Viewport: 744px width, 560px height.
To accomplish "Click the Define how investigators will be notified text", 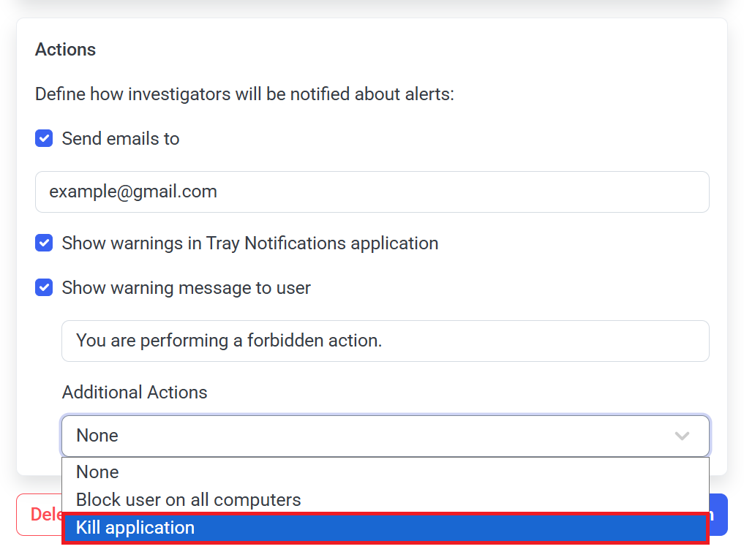I will pyautogui.click(x=244, y=94).
